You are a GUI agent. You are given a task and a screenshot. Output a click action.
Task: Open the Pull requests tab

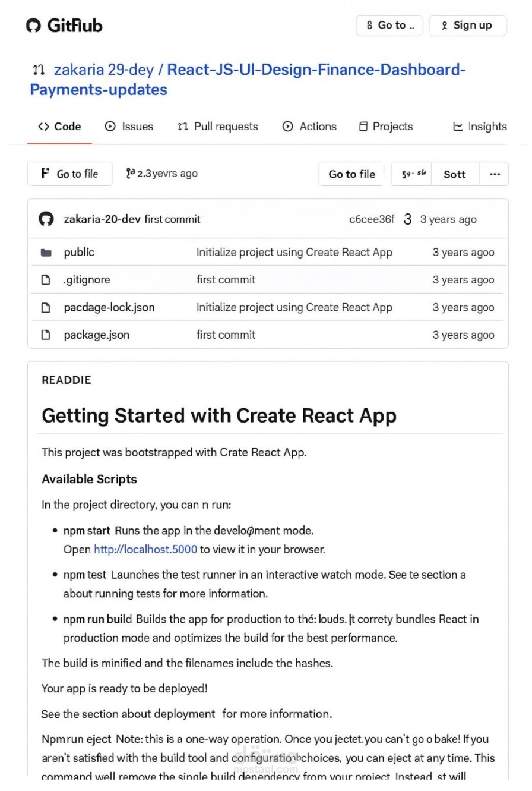point(218,127)
